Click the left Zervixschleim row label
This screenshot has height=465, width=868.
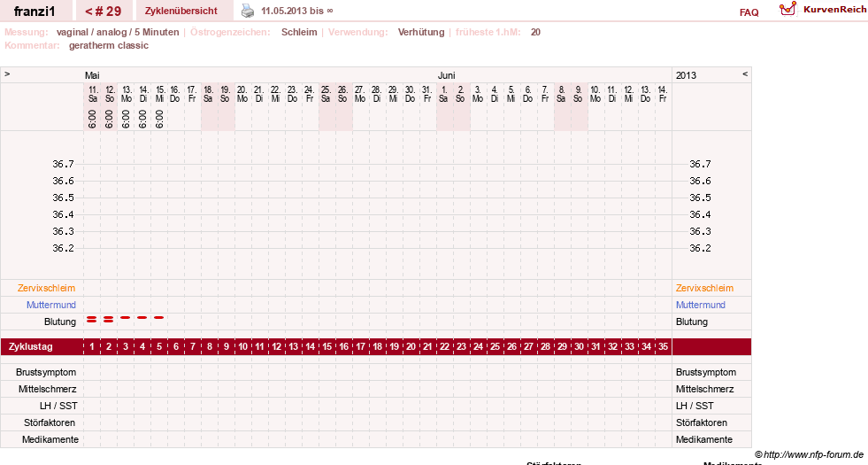tap(47, 288)
